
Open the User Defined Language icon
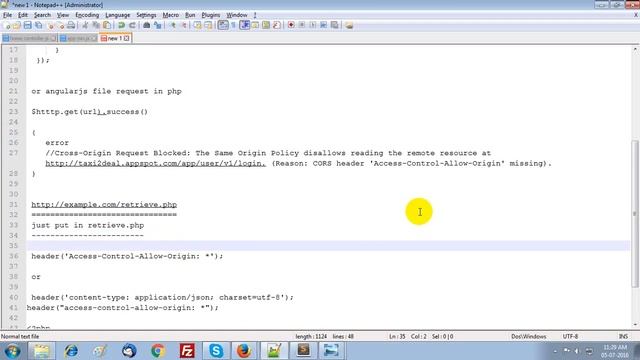pyautogui.click(x=255, y=25)
